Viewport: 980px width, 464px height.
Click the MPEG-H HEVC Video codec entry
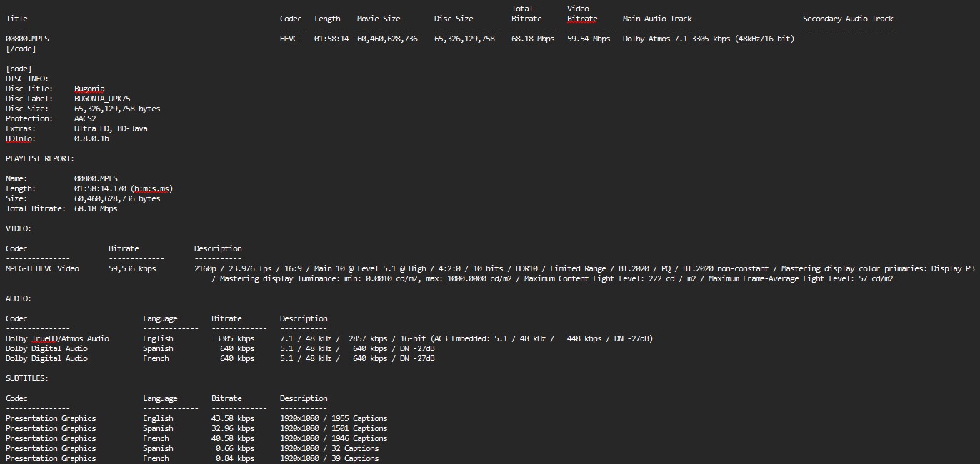42,268
